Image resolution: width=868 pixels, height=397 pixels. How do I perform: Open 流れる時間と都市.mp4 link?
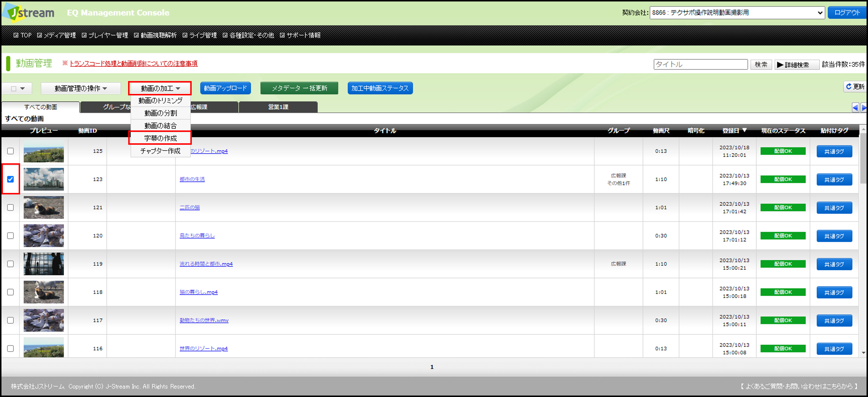click(206, 264)
